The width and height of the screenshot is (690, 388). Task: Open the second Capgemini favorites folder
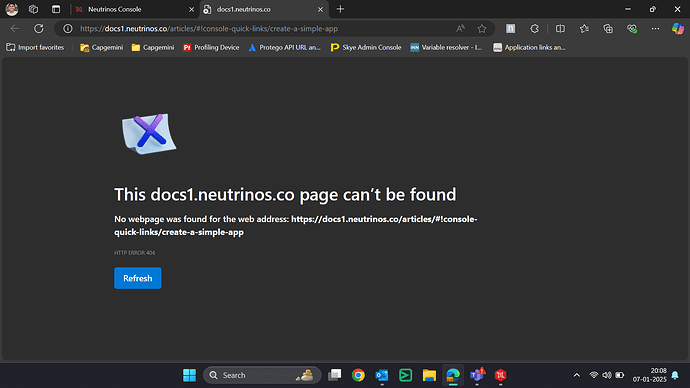pos(153,47)
